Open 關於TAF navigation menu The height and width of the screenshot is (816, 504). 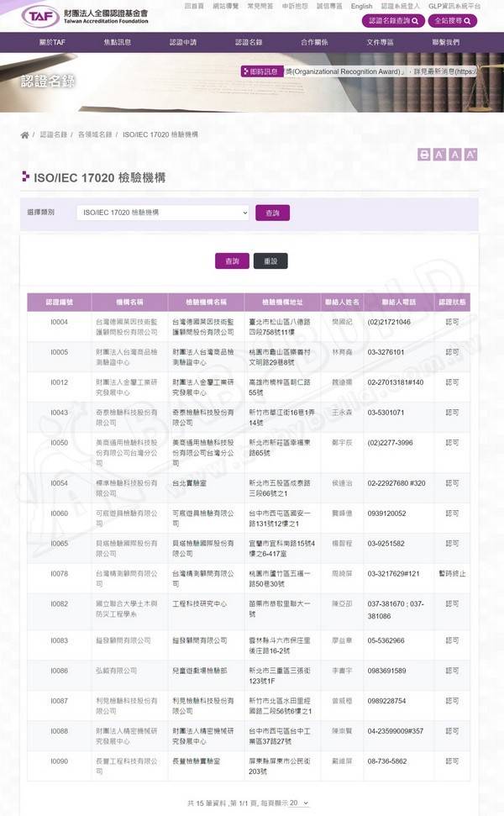(x=53, y=42)
